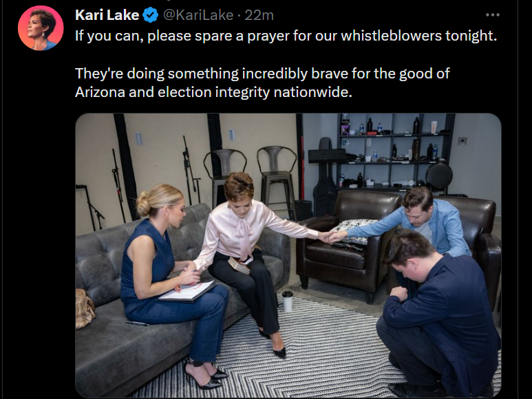The image size is (532, 399).
Task: Click the @KariLake handle
Action: point(198,15)
